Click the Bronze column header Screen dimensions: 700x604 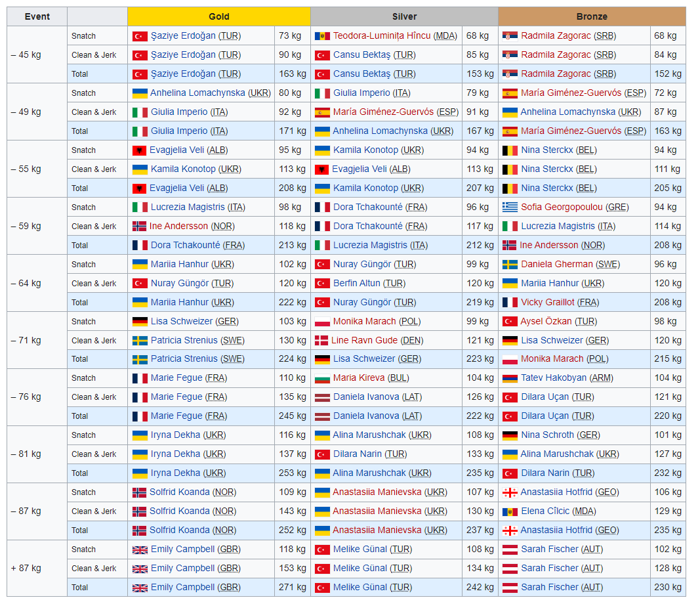coord(592,16)
